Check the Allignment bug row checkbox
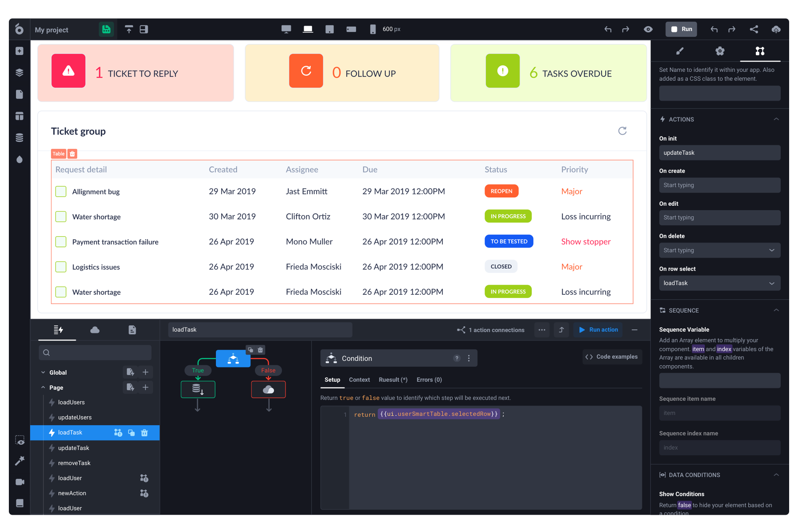This screenshot has height=532, width=798. tap(61, 191)
